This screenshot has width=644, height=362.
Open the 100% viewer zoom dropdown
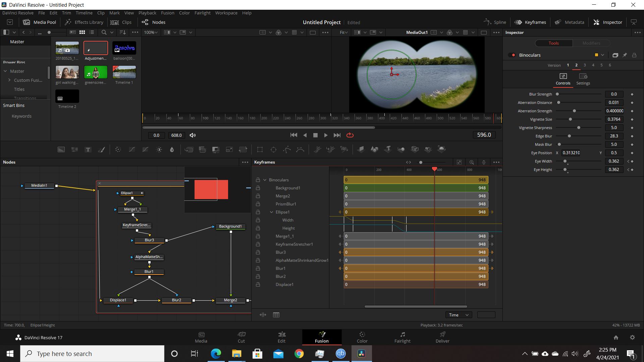[x=151, y=33]
